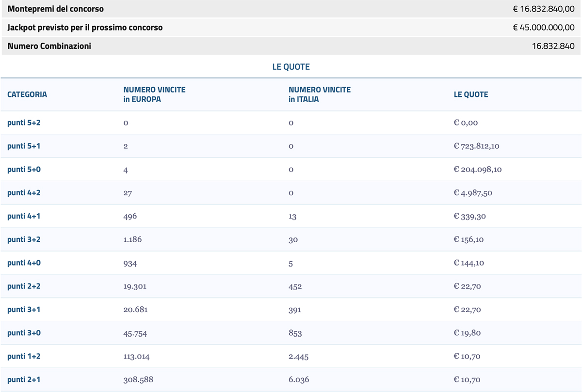Select the 'punti 4+1' category row

(291, 216)
